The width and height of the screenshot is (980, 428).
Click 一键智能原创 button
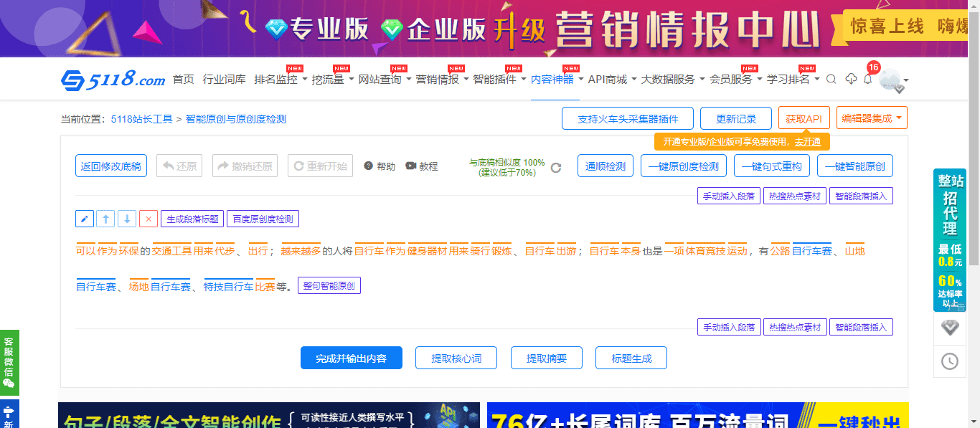click(855, 166)
